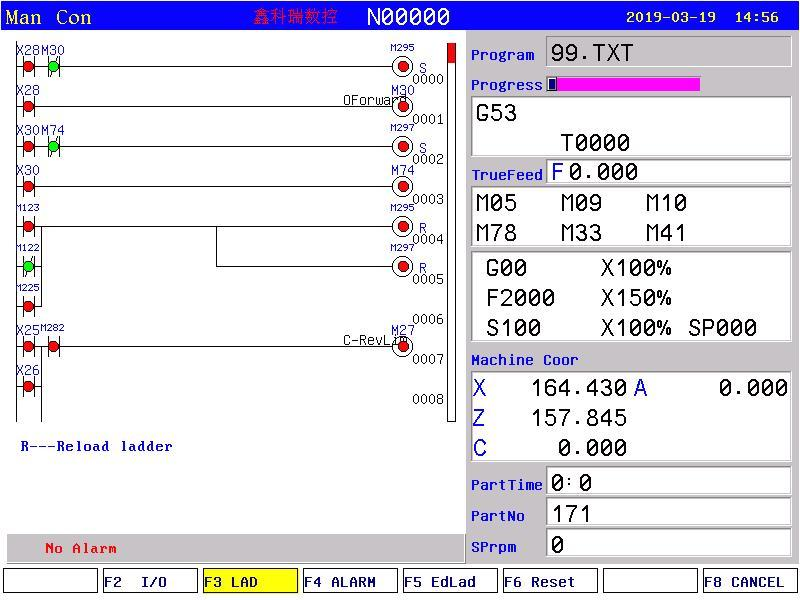Select the green M74 contact beside X30
Viewport: 800px width, 600px height.
coord(54,147)
